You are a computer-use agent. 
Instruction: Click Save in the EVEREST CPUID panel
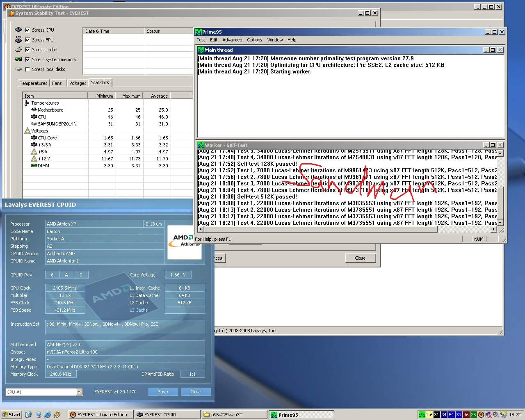(x=163, y=392)
